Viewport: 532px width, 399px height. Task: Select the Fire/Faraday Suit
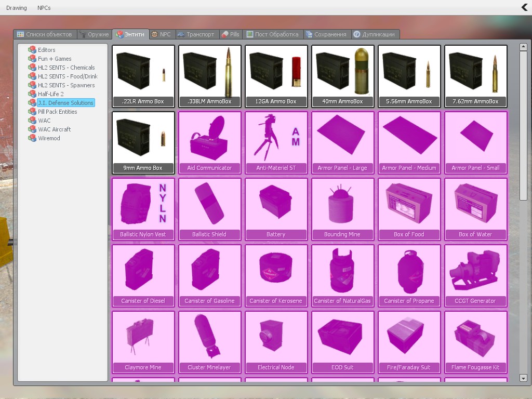[x=409, y=342]
